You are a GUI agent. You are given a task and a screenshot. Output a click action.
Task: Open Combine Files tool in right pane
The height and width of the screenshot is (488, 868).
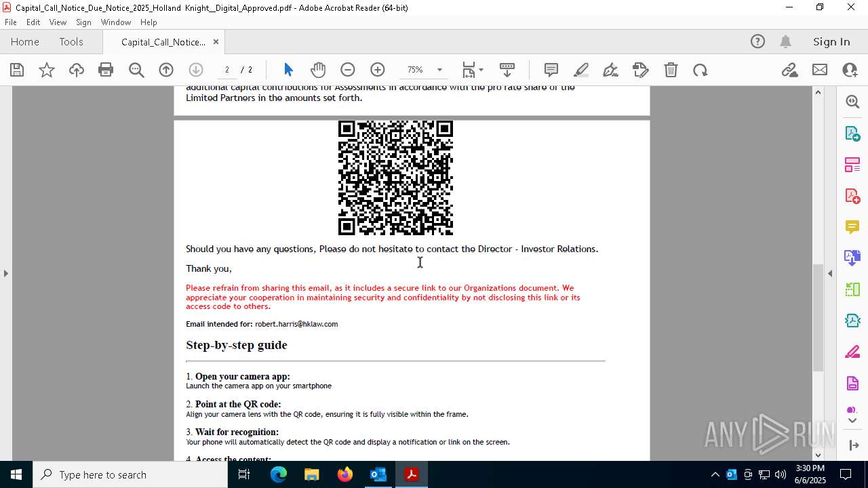click(852, 258)
